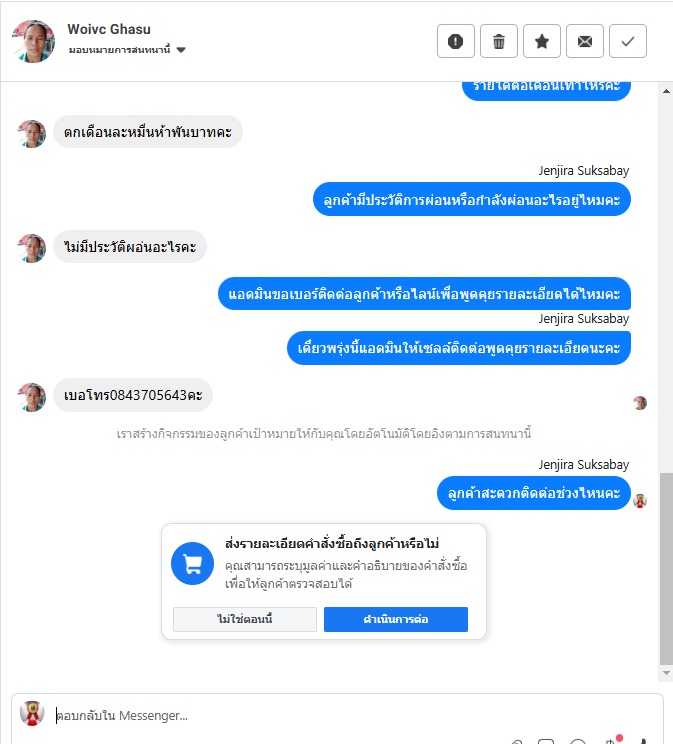Dismiss order prompt with not now button
This screenshot has width=673, height=744.
click(245, 619)
